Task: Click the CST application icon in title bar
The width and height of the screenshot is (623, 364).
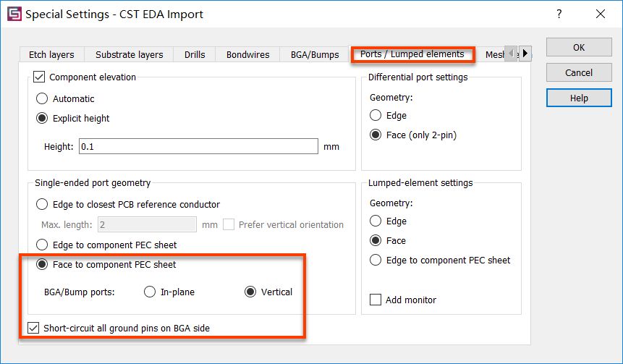Action: coord(14,14)
